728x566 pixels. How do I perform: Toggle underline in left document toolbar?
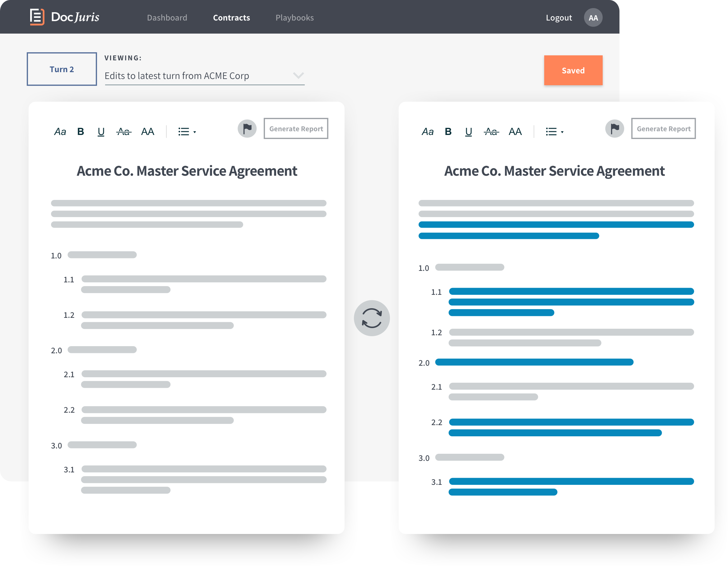point(101,132)
